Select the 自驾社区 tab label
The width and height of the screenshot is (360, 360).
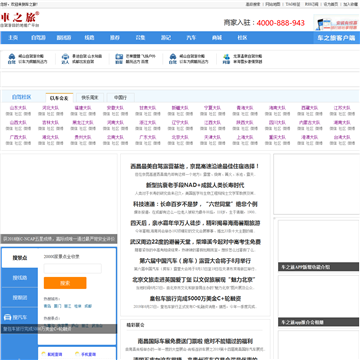(x=22, y=97)
